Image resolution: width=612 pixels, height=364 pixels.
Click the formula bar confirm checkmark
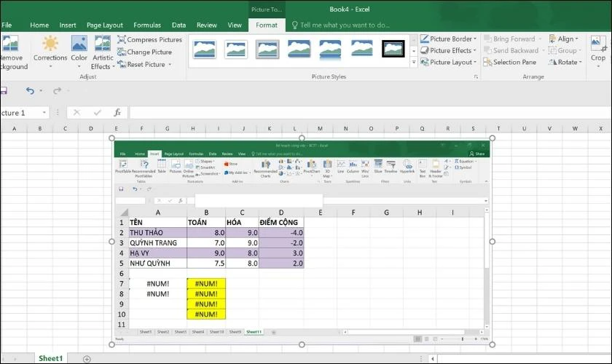97,113
